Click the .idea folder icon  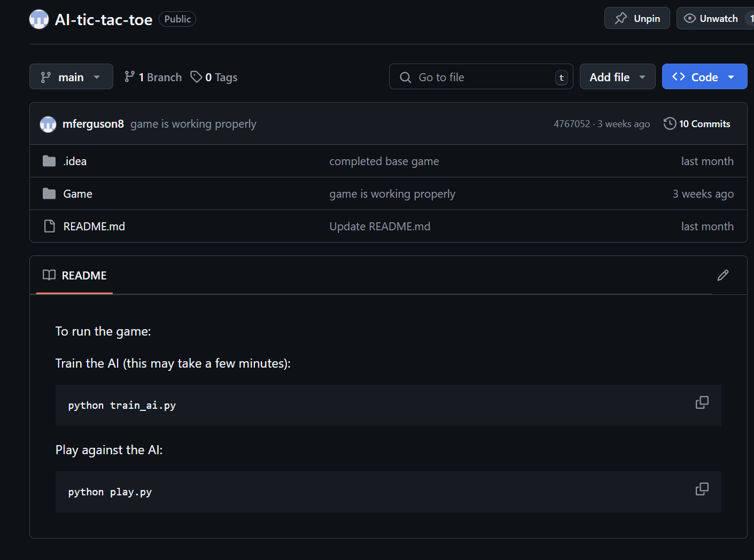[x=49, y=161]
